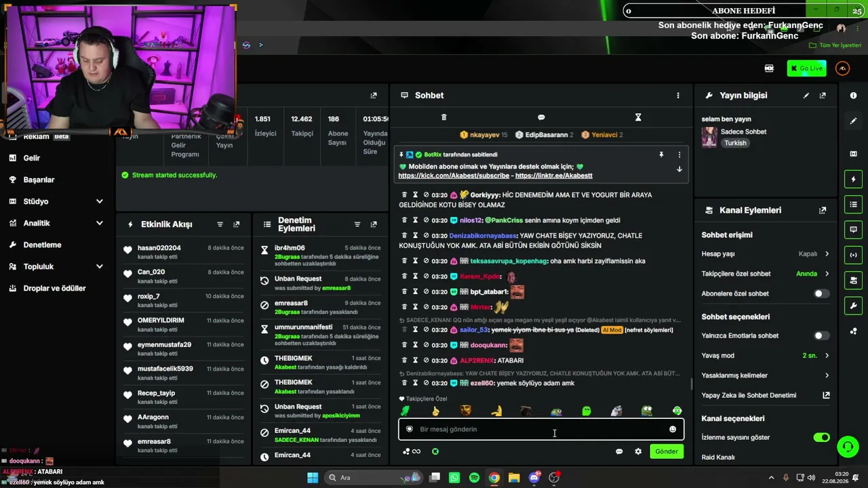The height and width of the screenshot is (488, 868).
Task: Click the list icon in right rail
Action: pyautogui.click(x=853, y=205)
